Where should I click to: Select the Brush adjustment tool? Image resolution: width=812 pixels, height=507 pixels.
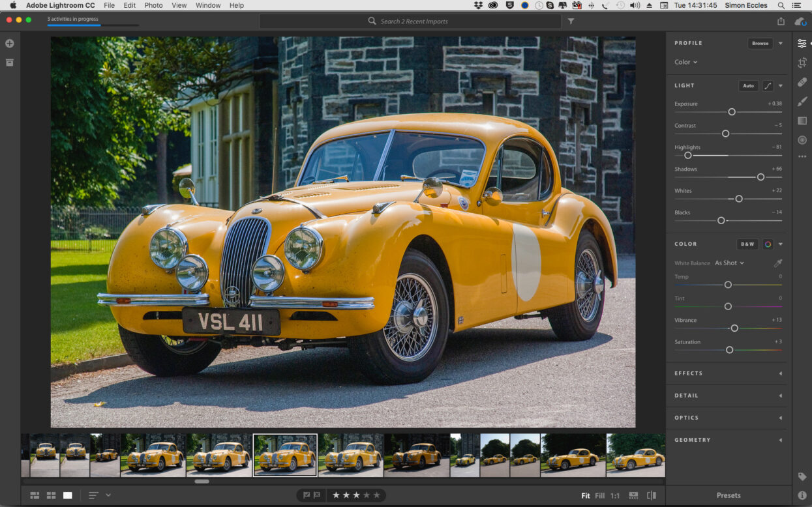click(802, 102)
